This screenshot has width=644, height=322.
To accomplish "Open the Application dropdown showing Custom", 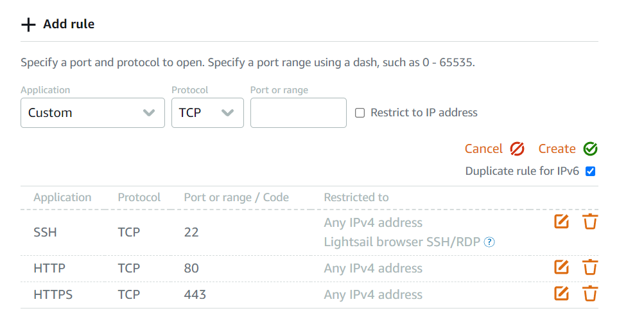I will pyautogui.click(x=92, y=113).
